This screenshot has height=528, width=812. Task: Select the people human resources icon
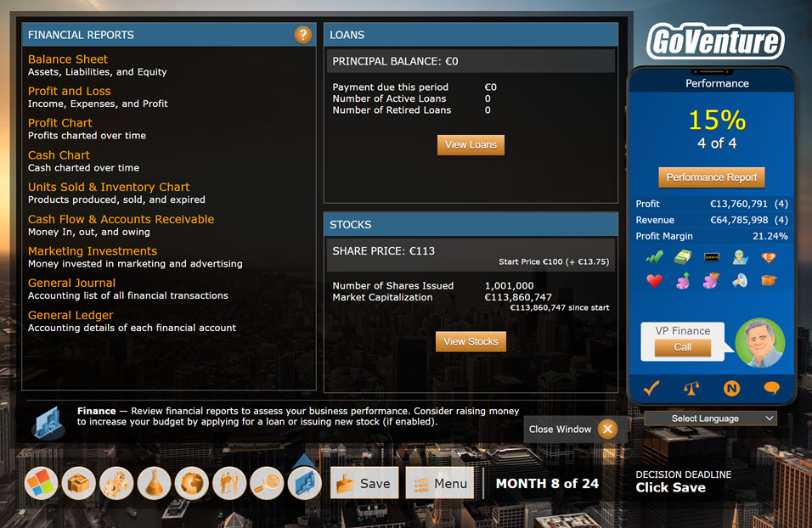point(229,484)
